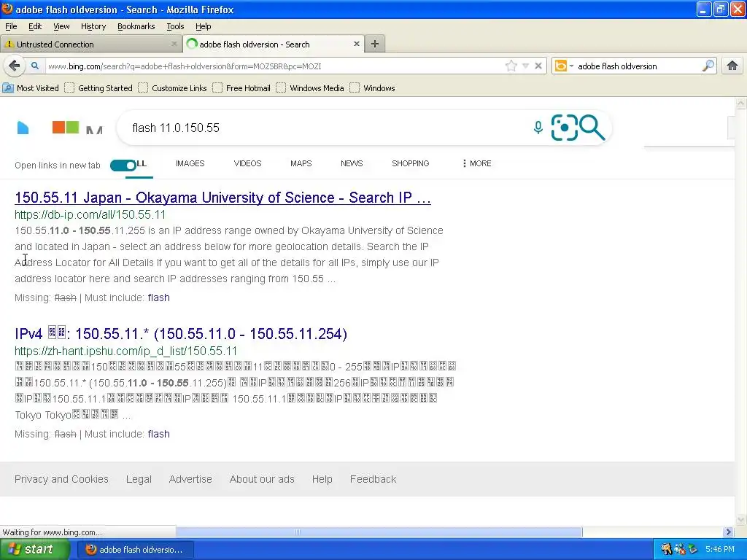Click in the Bing search query field
Viewport: 747px width, 560px height.
tap(324, 128)
